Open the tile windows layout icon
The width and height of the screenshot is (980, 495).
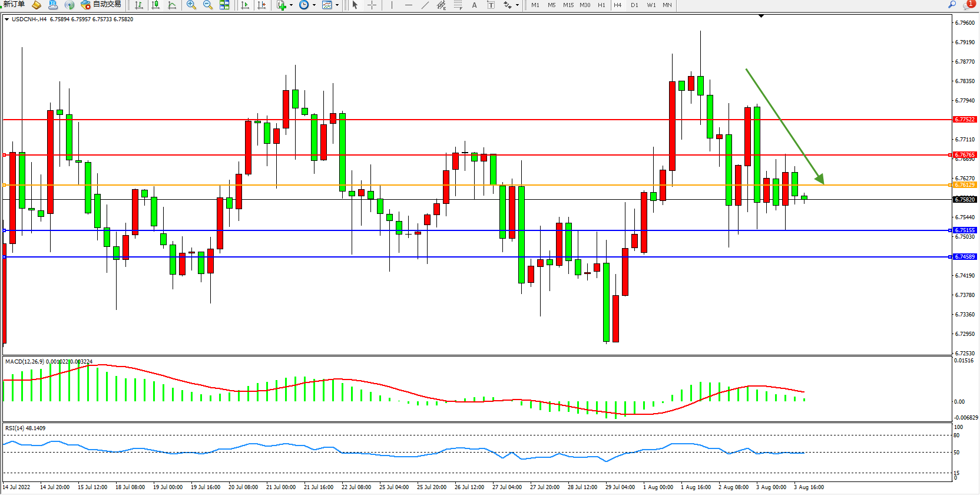pos(224,5)
